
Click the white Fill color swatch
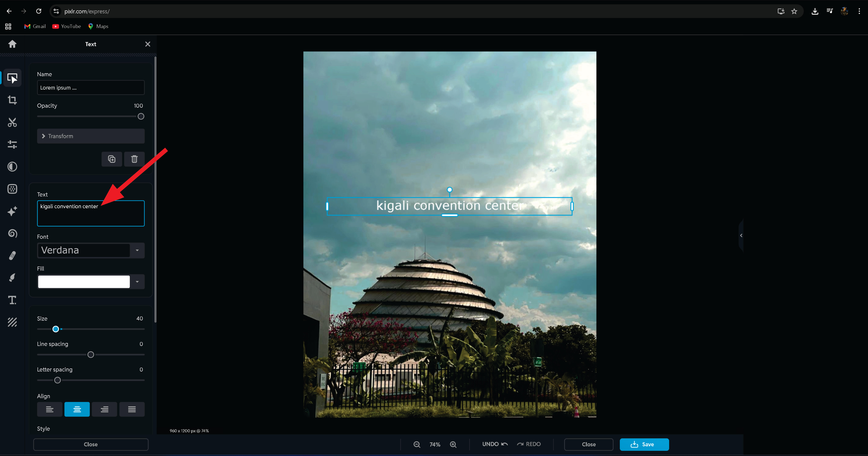[x=84, y=282]
